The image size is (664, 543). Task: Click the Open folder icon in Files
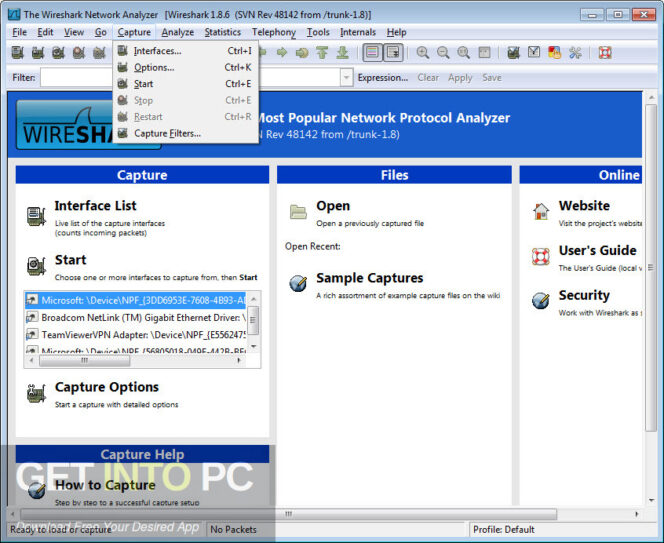298,211
